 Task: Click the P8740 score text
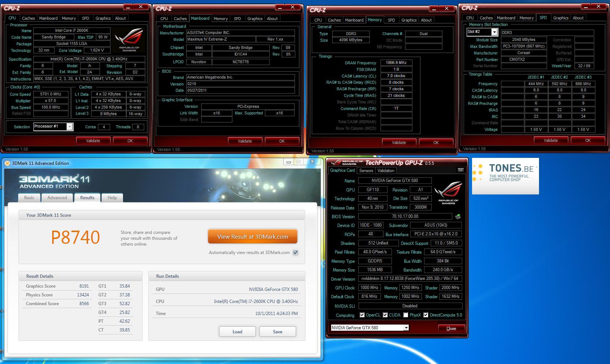tap(75, 237)
